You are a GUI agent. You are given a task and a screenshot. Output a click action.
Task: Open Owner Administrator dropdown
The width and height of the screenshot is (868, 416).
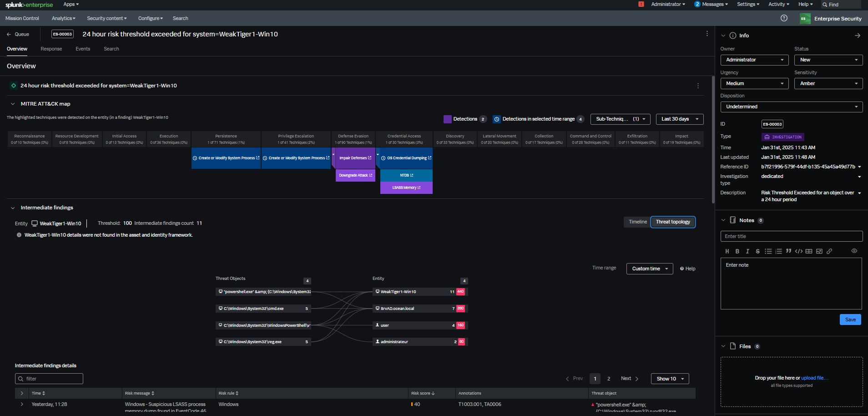coord(754,60)
